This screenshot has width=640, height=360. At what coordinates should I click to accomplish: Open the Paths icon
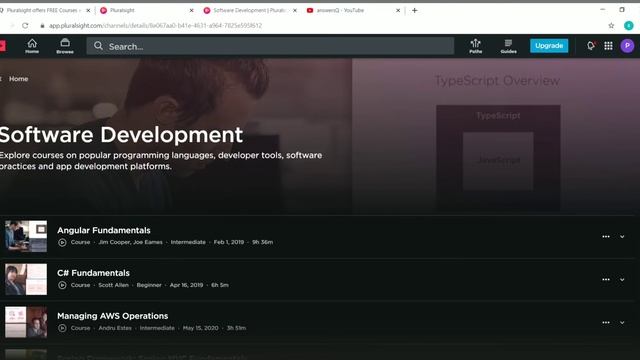pyautogui.click(x=476, y=46)
